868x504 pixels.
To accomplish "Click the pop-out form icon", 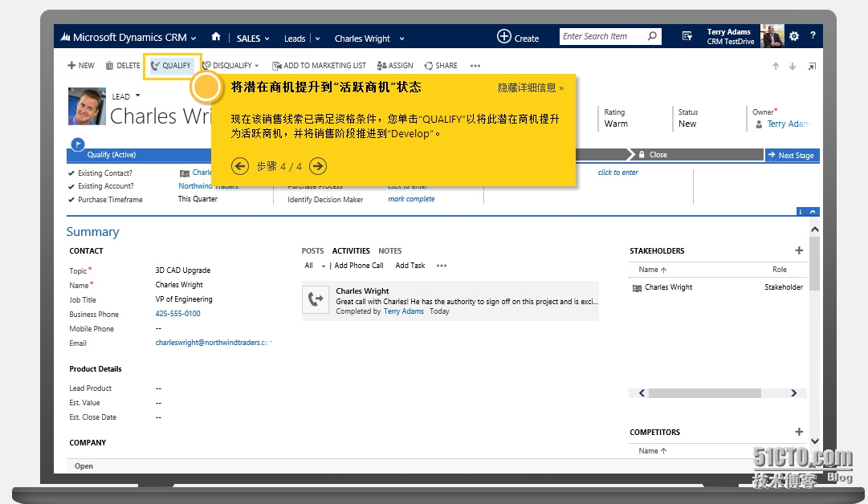I will (812, 67).
